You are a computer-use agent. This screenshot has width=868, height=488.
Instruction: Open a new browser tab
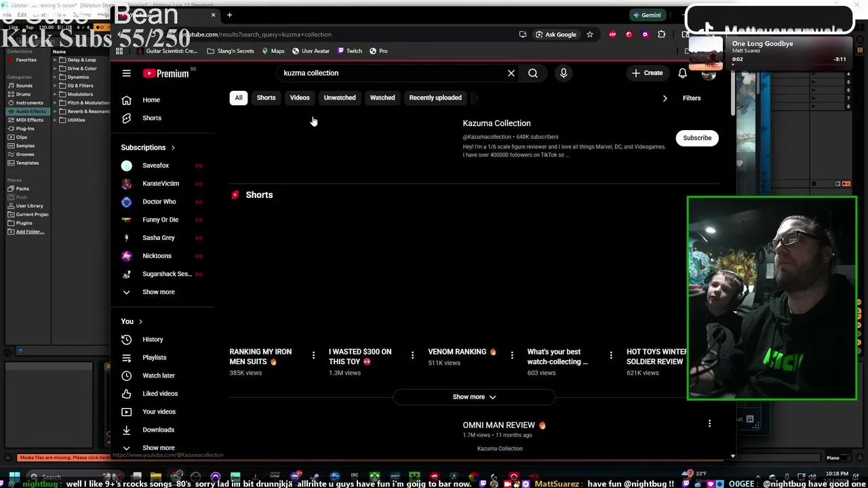229,15
